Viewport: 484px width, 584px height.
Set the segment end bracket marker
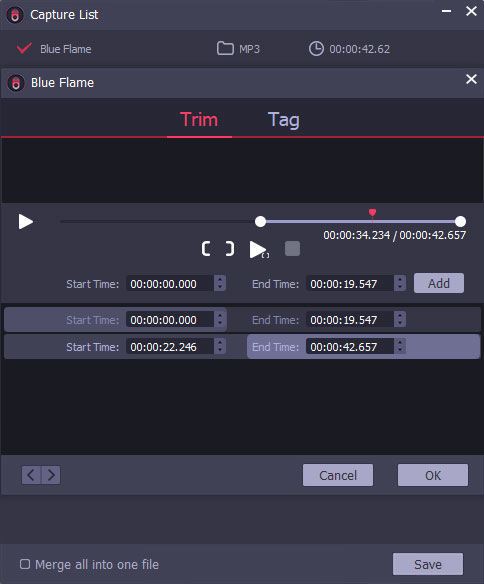[230, 248]
